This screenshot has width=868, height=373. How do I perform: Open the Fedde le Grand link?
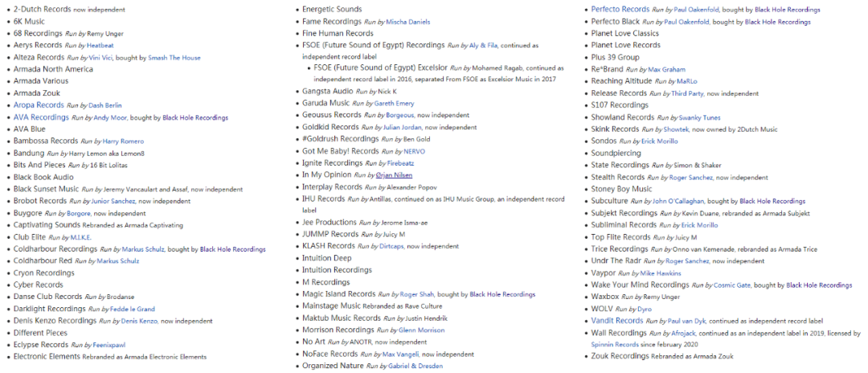[133, 309]
